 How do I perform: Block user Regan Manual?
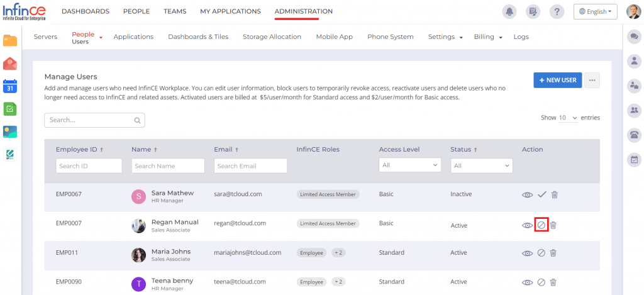coord(541,225)
